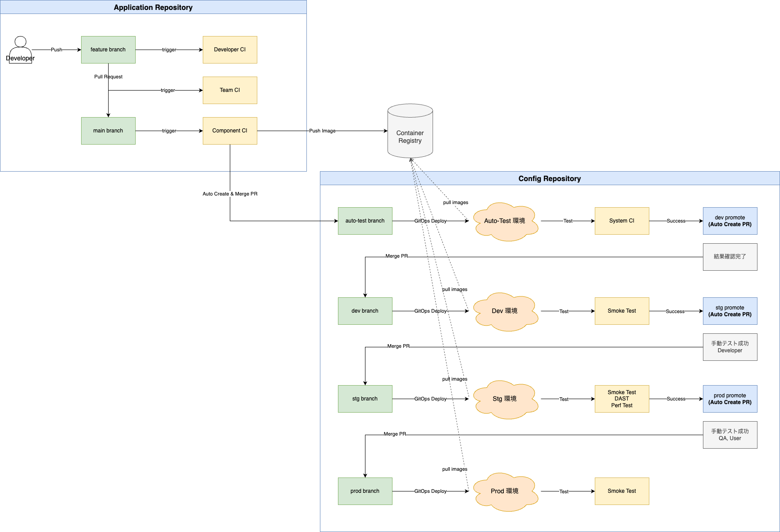Select the Team CI node

coord(230,90)
